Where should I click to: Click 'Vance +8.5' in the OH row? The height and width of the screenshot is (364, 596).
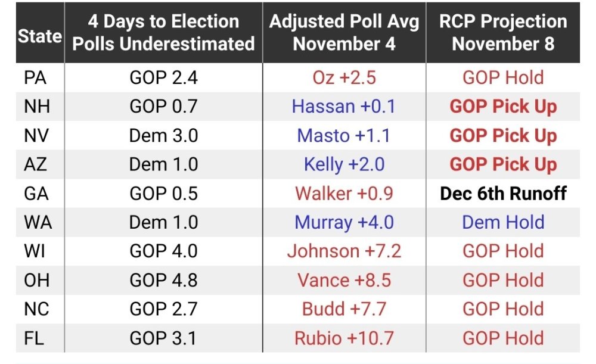click(344, 280)
